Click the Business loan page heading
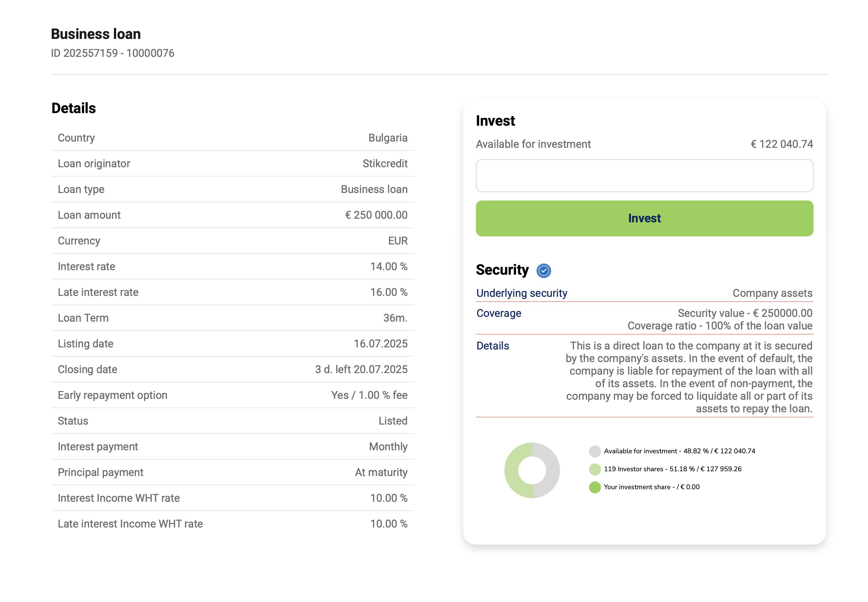 96,34
